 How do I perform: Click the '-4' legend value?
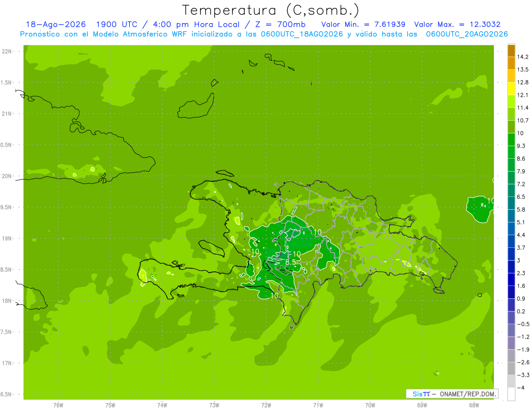click(520, 388)
